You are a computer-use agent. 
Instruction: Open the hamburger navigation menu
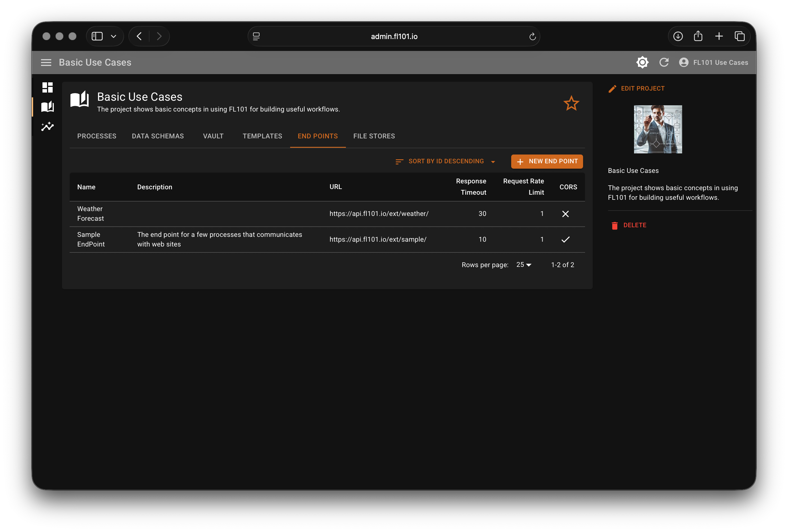46,62
